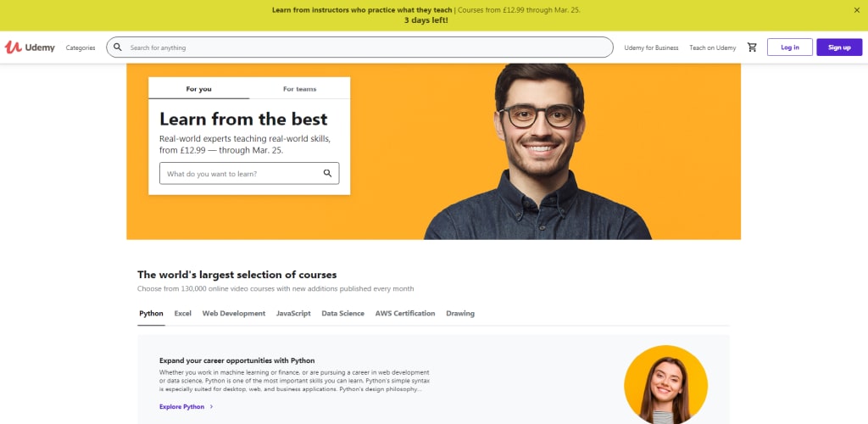The width and height of the screenshot is (868, 424).
Task: Select the For you tab
Action: (198, 88)
